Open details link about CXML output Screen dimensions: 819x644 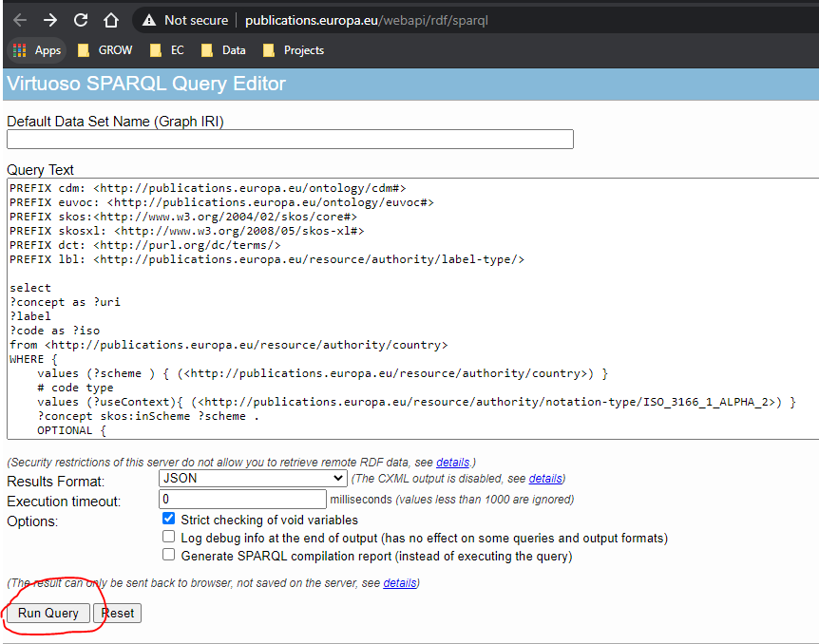coord(544,479)
